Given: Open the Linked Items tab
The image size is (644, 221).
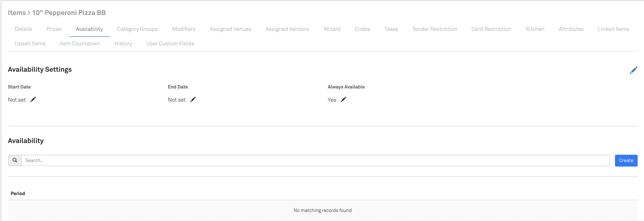Looking at the screenshot, I should click(x=613, y=29).
